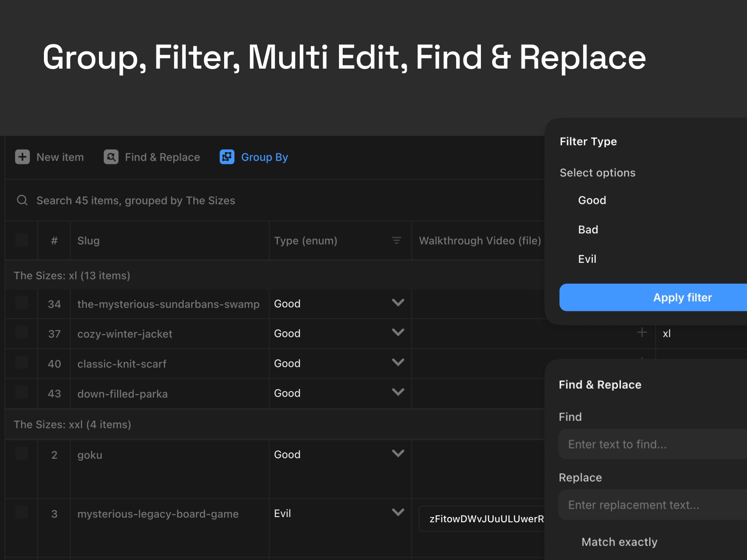Viewport: 747px width, 560px height.
Task: Expand the Good dropdown for down-filled-parka
Action: [398, 392]
